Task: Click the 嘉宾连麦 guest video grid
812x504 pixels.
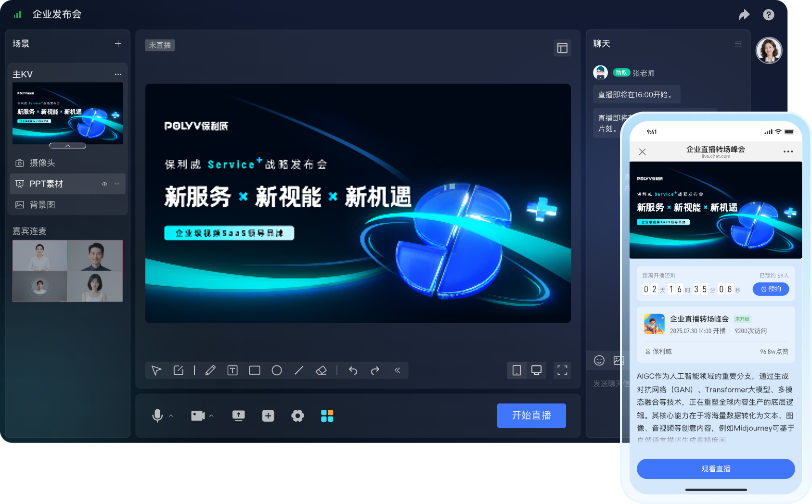Action: click(68, 271)
